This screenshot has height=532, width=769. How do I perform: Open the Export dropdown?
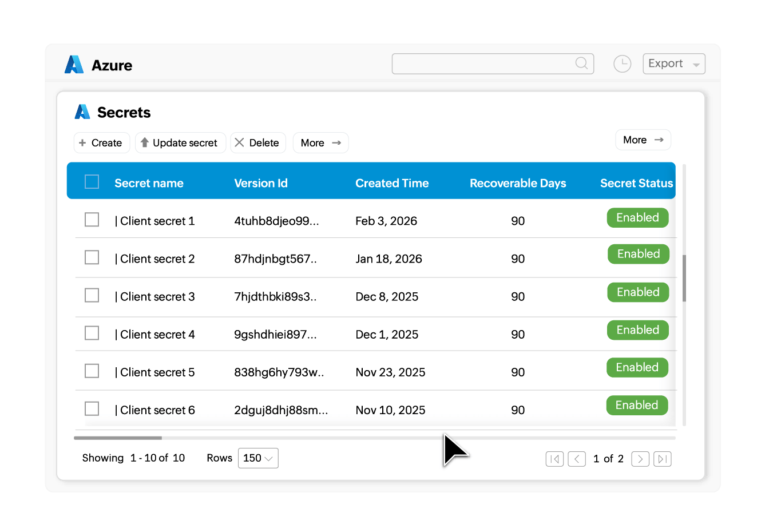tap(674, 63)
